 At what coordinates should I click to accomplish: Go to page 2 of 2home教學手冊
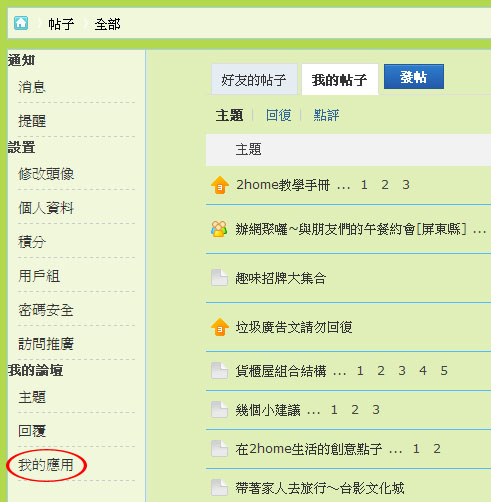tap(385, 185)
